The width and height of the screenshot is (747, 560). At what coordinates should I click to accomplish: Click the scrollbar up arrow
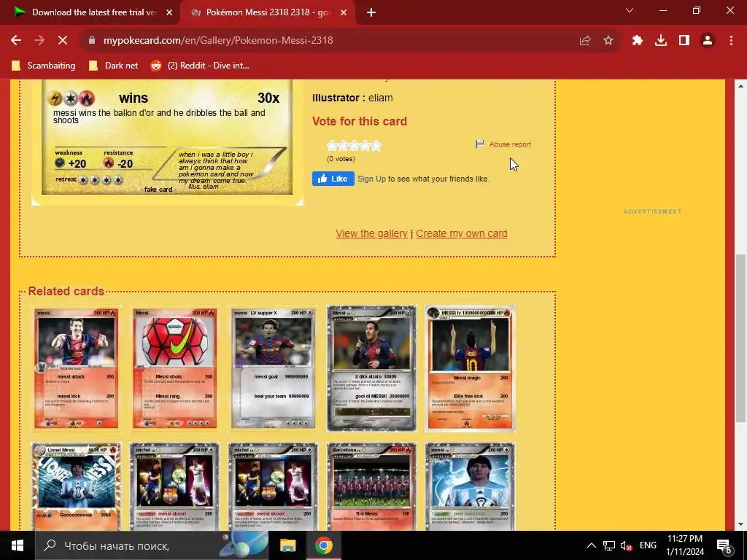pos(740,86)
